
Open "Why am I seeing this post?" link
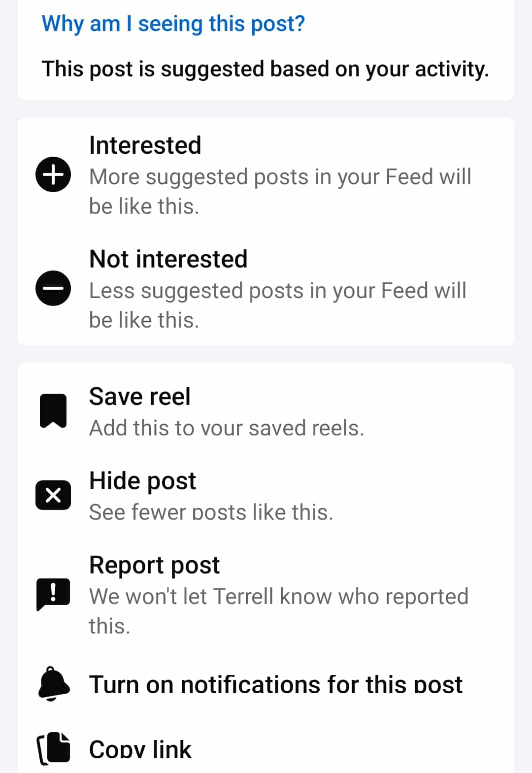click(x=173, y=24)
